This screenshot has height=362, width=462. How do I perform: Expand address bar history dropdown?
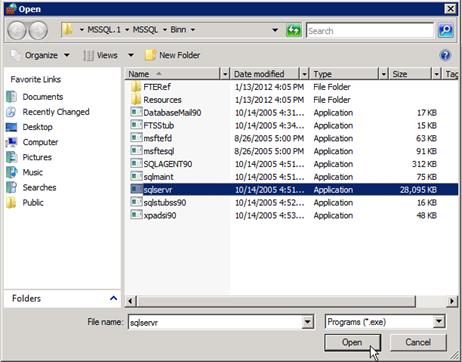tap(275, 30)
